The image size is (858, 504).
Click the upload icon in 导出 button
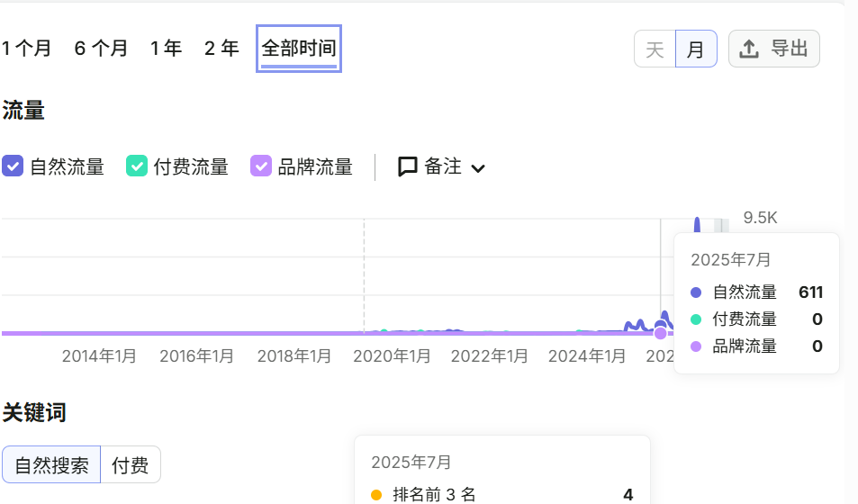(749, 49)
